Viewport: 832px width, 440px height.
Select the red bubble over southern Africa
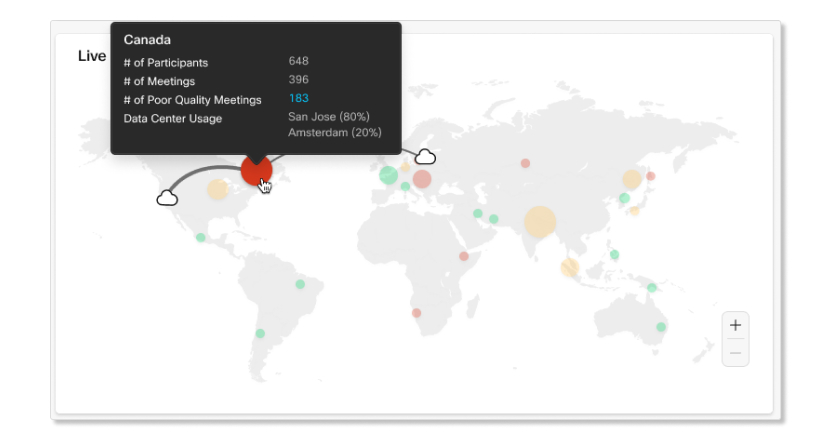click(417, 313)
